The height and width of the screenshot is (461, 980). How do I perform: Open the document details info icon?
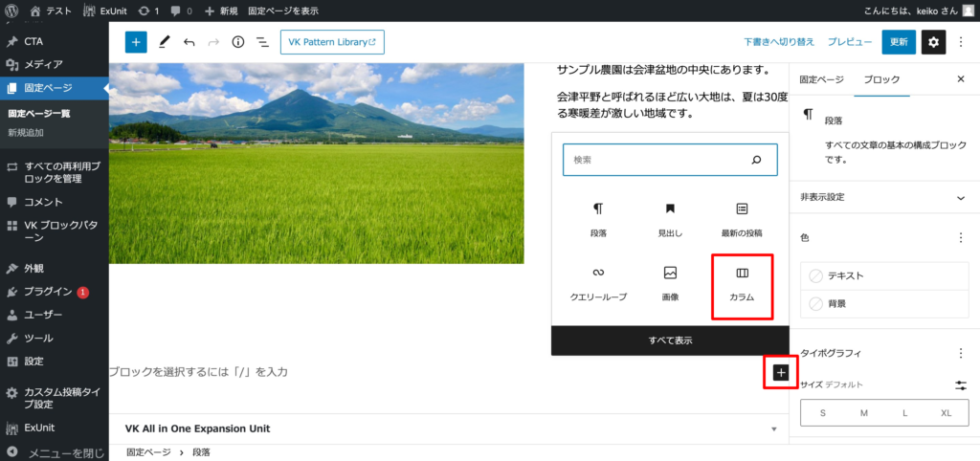click(x=238, y=42)
